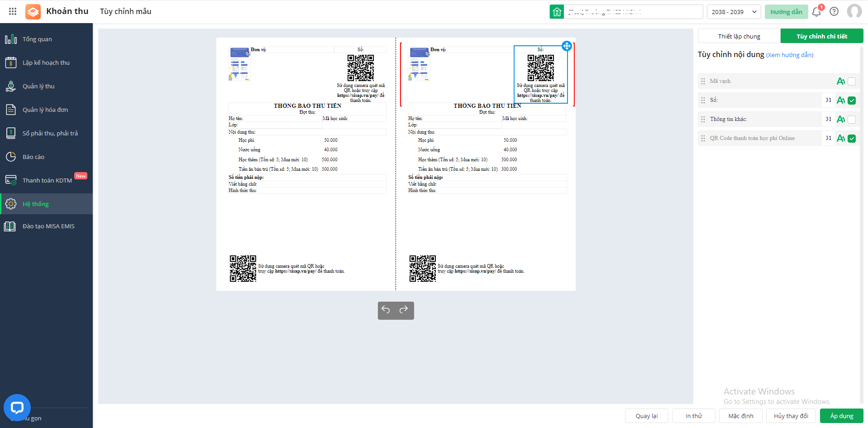Select the selected QR code block in right receipt
The height and width of the screenshot is (428, 868).
(x=541, y=74)
